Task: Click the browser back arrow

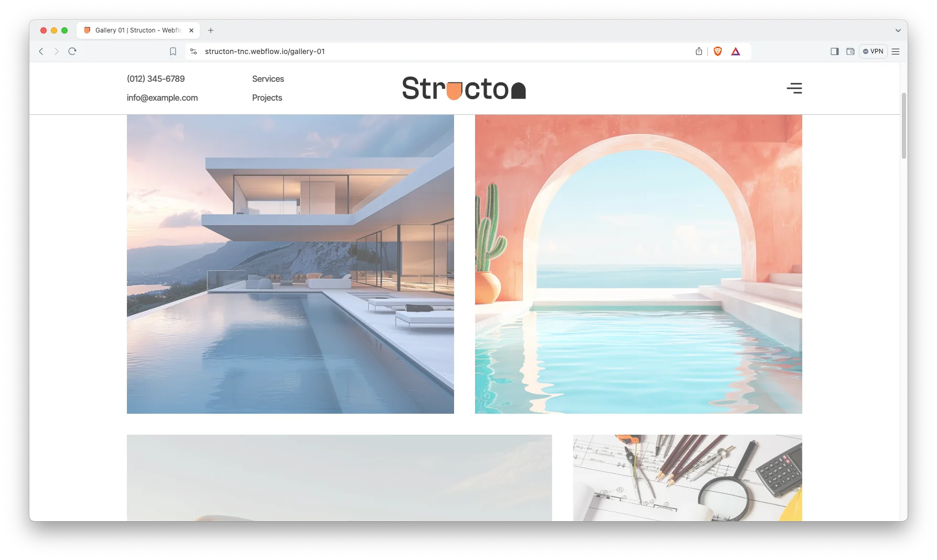Action: [41, 51]
